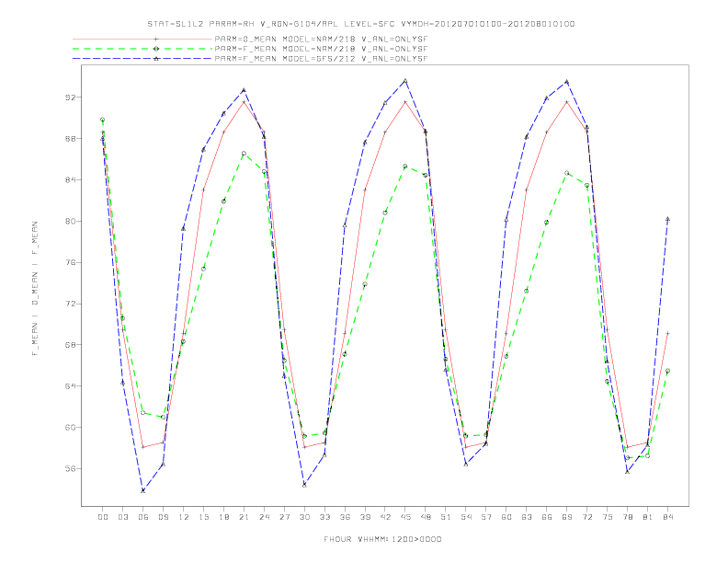Viewport: 728px width, 563px height.
Task: Click the x-axis tick label 27
Action: click(284, 517)
